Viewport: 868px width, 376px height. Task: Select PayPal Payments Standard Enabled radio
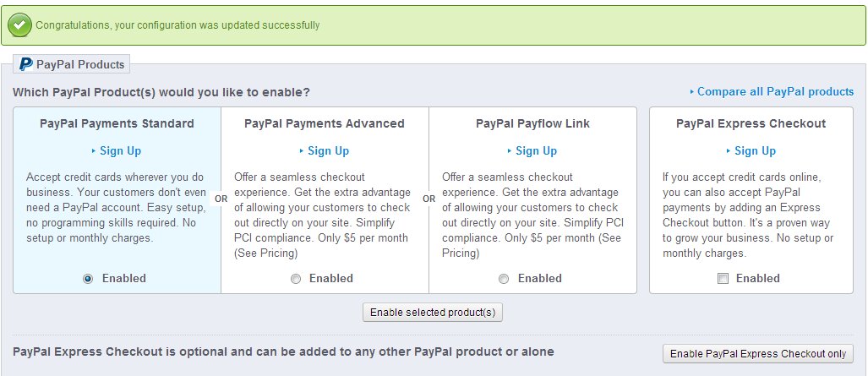[x=88, y=279]
